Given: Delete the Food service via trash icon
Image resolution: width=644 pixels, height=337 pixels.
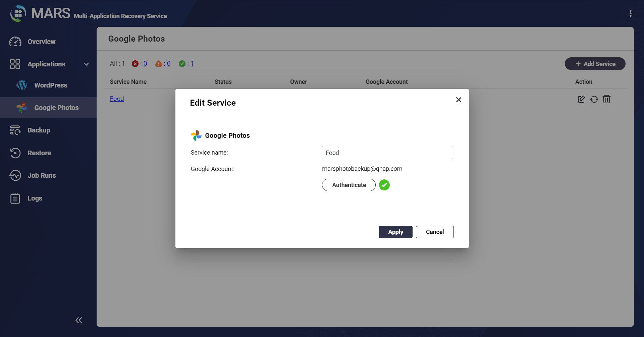Looking at the screenshot, I should [606, 99].
